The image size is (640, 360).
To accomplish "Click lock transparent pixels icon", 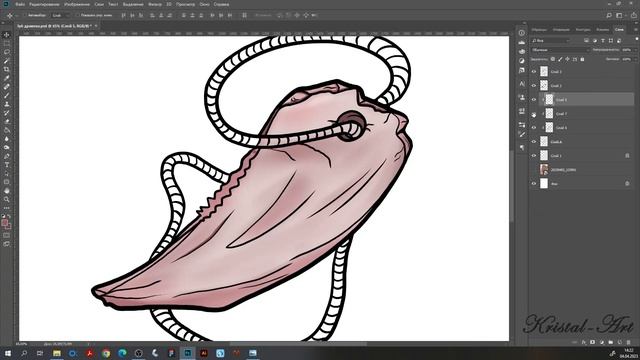I will 553,59.
